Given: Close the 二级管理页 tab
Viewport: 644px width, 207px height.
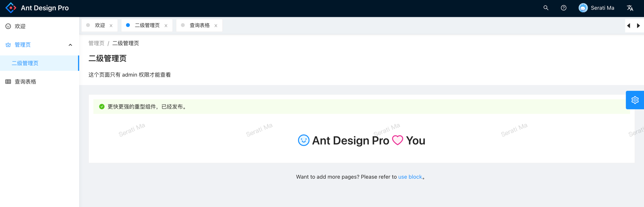Looking at the screenshot, I should pyautogui.click(x=166, y=26).
